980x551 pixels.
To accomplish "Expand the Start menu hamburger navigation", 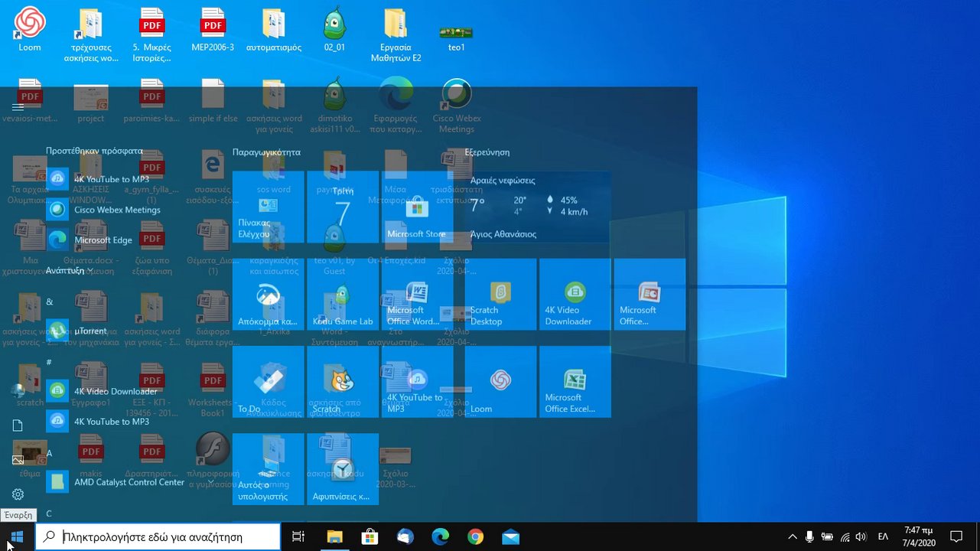I will coord(18,107).
